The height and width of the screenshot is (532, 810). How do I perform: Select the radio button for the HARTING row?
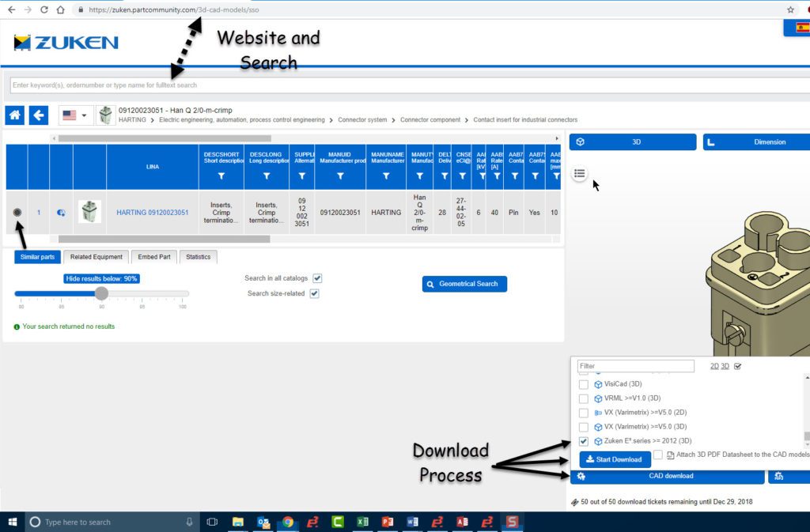click(17, 212)
